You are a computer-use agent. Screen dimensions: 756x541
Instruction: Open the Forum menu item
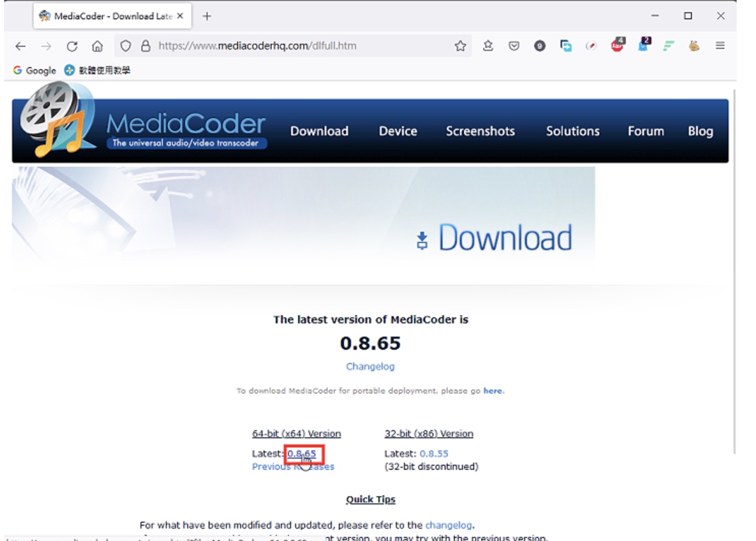coord(646,131)
